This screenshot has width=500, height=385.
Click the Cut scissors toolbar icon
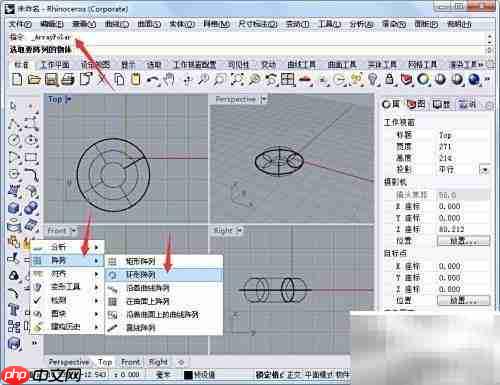tap(103, 80)
